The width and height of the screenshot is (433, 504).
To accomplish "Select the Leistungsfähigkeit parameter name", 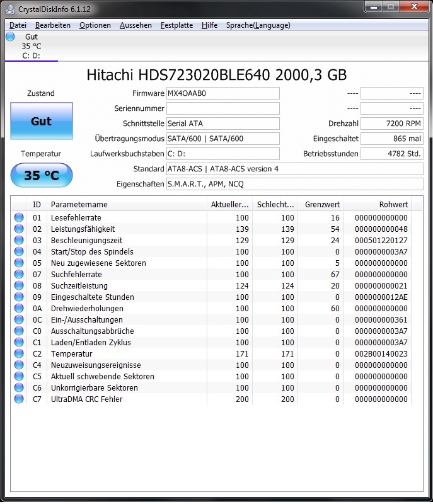I will (83, 229).
